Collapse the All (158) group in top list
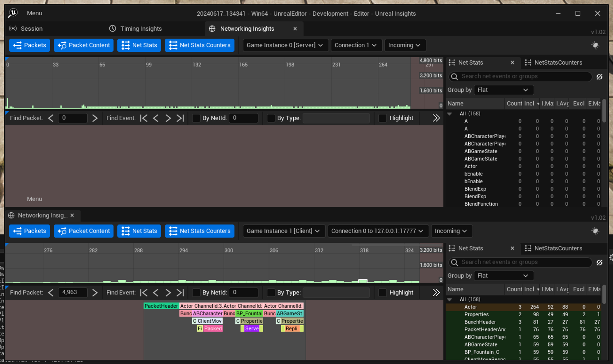The width and height of the screenshot is (613, 364). [450, 114]
